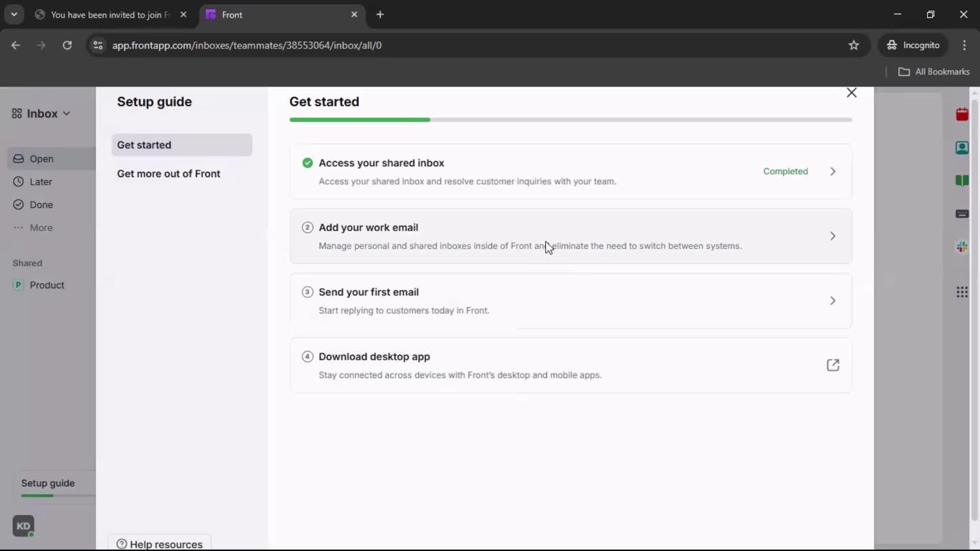This screenshot has width=980, height=551.
Task: Open the apps grid icon in right sidebar
Action: (962, 292)
